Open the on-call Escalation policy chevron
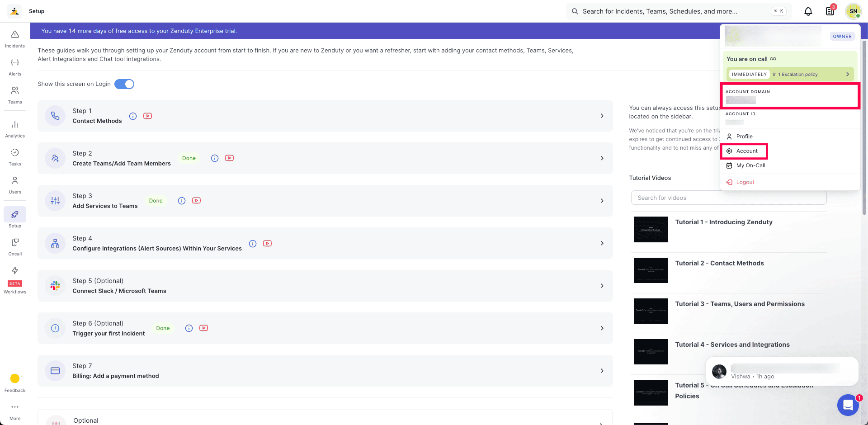This screenshot has width=868, height=425. 848,74
